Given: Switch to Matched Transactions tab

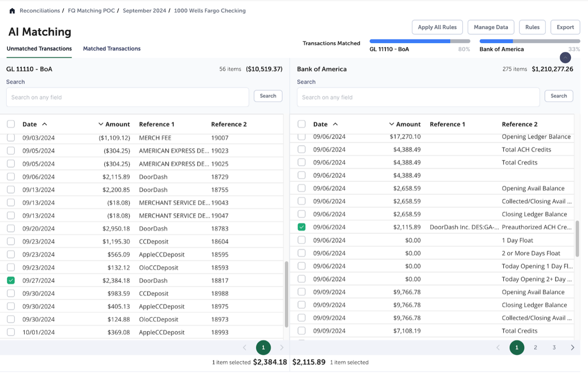Looking at the screenshot, I should 111,49.
